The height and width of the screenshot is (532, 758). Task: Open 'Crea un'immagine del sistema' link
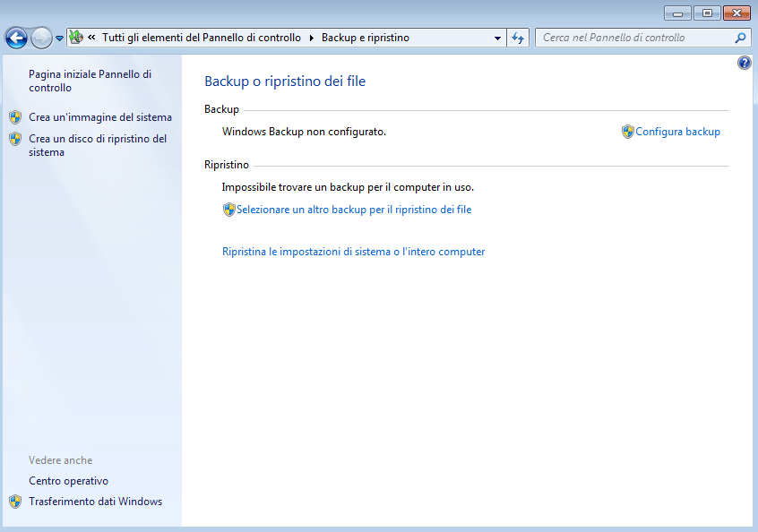(100, 117)
